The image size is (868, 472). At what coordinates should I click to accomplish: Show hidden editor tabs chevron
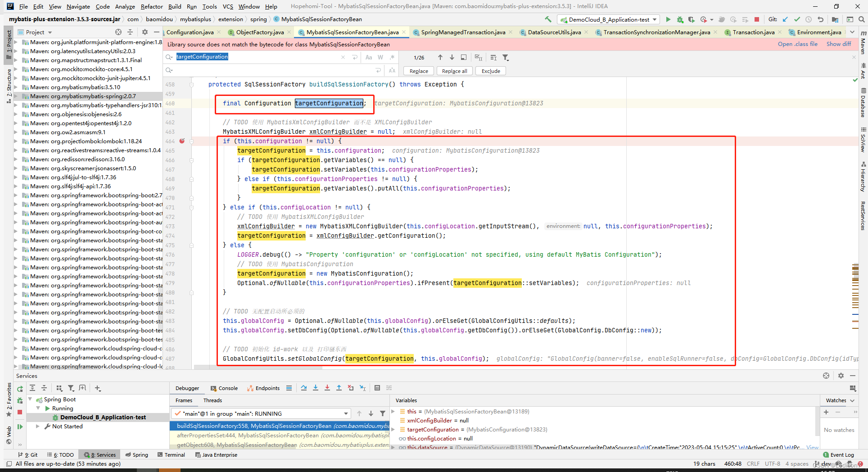tap(852, 32)
